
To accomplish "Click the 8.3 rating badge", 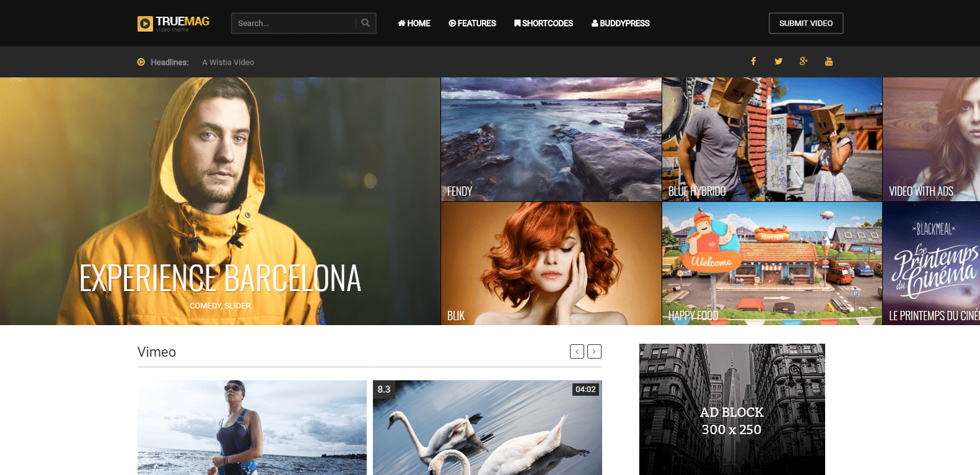I will 384,389.
